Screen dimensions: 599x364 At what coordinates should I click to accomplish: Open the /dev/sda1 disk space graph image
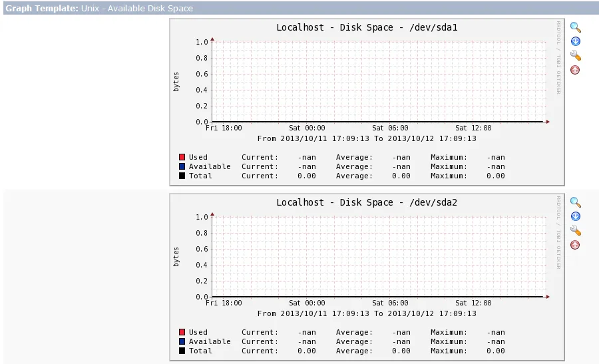coord(367,102)
